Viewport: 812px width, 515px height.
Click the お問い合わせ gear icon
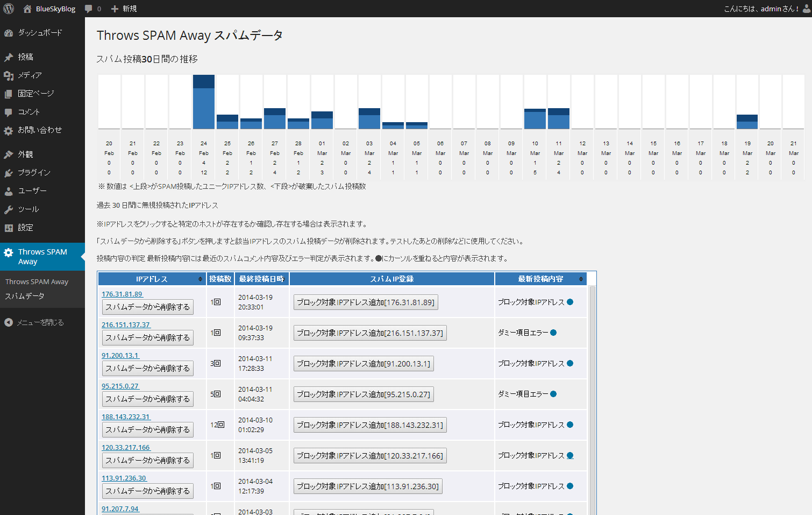tap(9, 130)
